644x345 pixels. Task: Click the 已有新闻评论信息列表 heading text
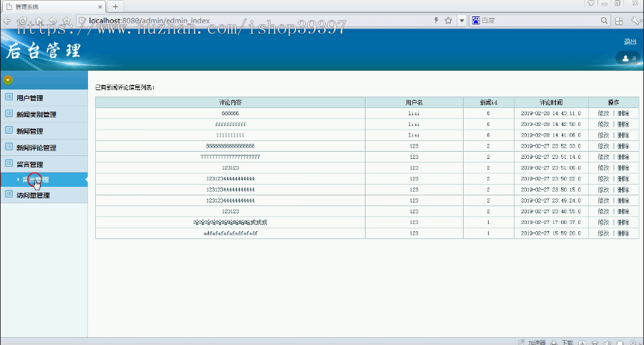tap(125, 87)
